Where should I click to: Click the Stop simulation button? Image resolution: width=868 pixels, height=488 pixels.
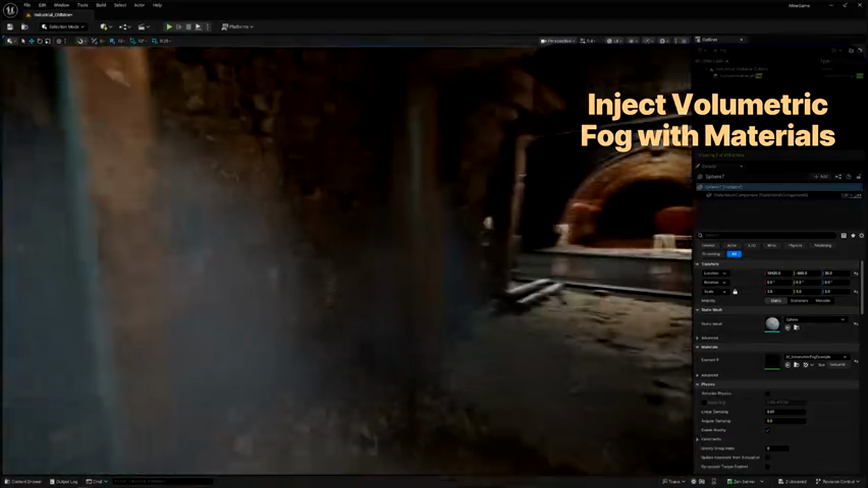(x=189, y=26)
